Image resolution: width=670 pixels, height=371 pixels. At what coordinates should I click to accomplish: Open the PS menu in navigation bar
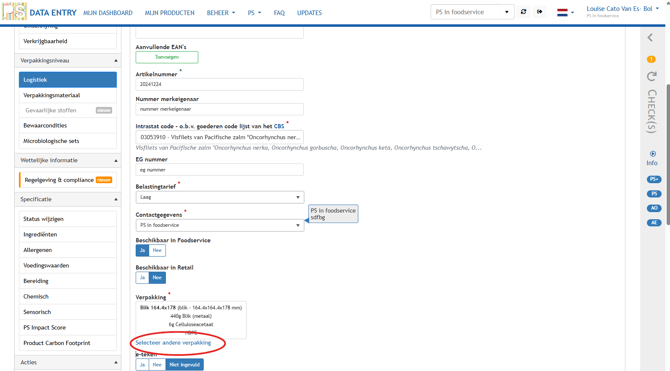(254, 13)
